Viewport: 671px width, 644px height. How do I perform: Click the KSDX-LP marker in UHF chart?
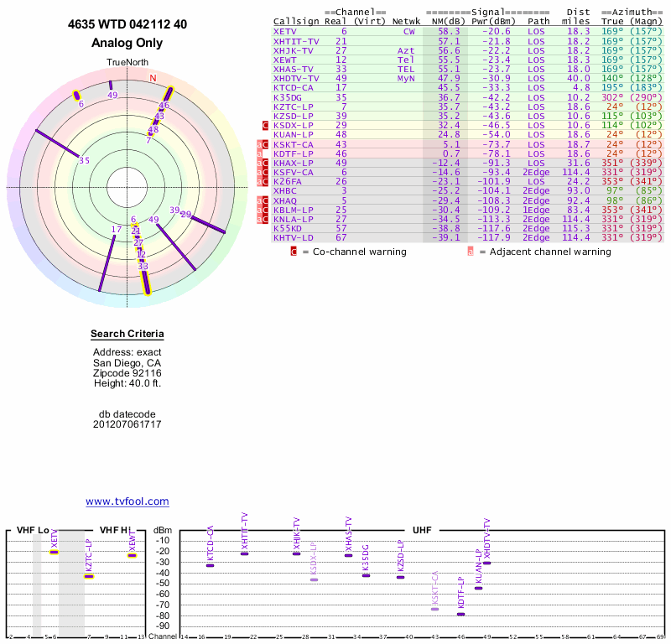[314, 579]
